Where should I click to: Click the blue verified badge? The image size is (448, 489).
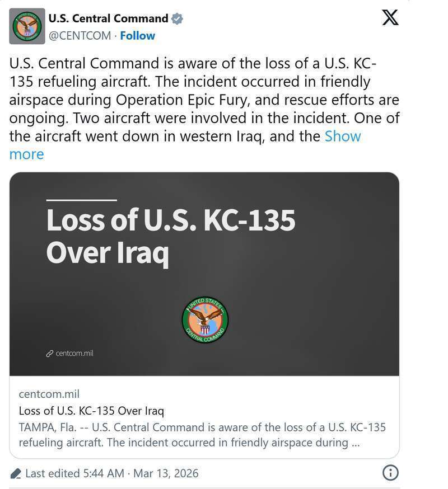(x=177, y=19)
